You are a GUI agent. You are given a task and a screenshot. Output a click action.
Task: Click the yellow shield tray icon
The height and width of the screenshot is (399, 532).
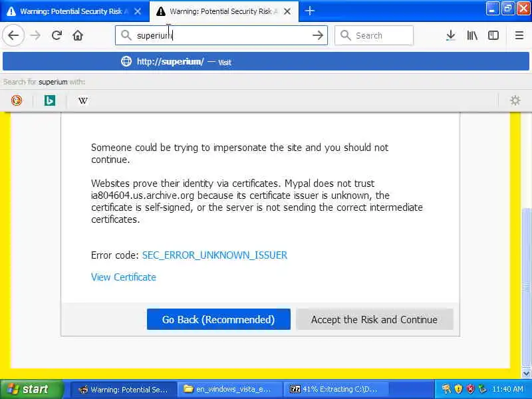458,389
